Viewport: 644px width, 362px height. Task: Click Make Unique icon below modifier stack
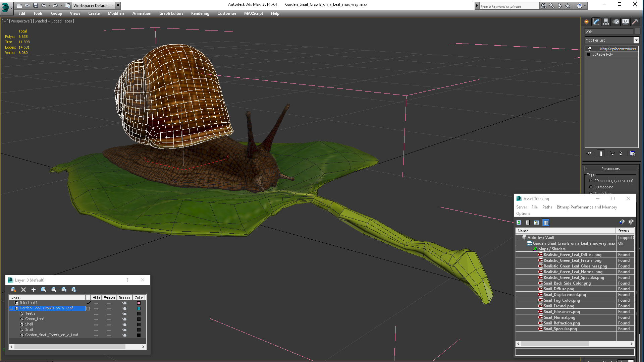[613, 154]
